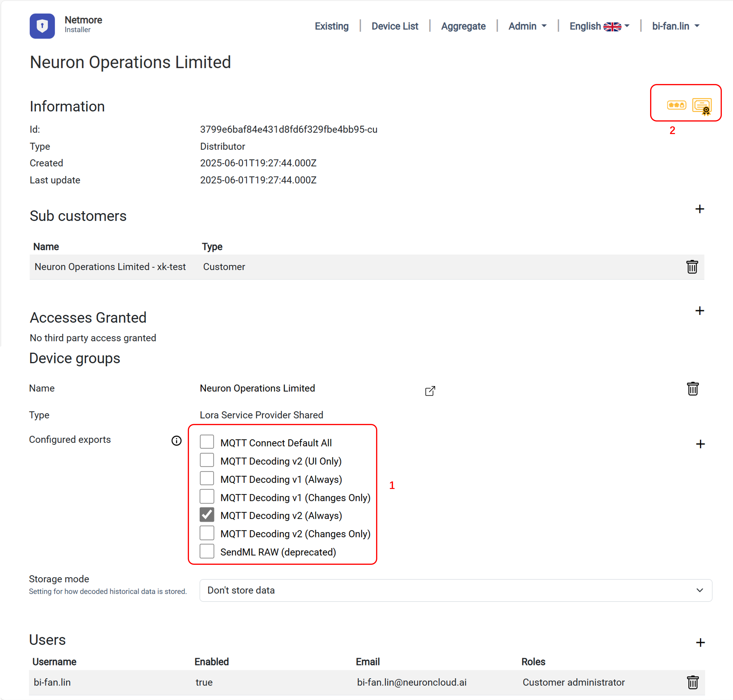733x700 pixels.
Task: Enable MQTT Decoding v2 (UI Only)
Action: click(207, 460)
